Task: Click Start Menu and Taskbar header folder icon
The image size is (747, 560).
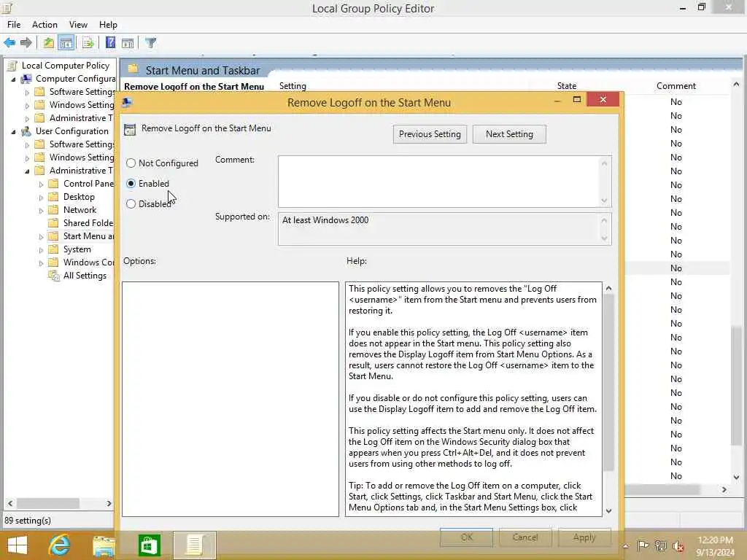Action: pos(133,69)
